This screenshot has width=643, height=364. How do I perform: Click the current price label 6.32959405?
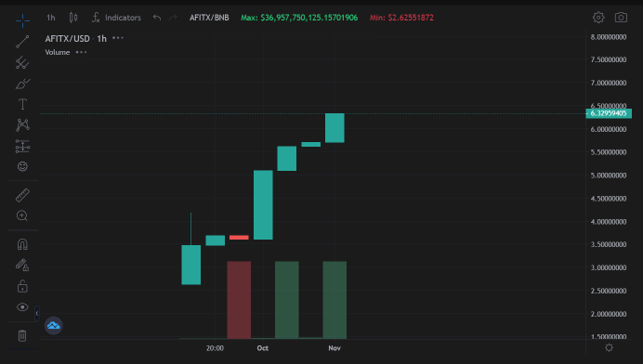click(609, 113)
